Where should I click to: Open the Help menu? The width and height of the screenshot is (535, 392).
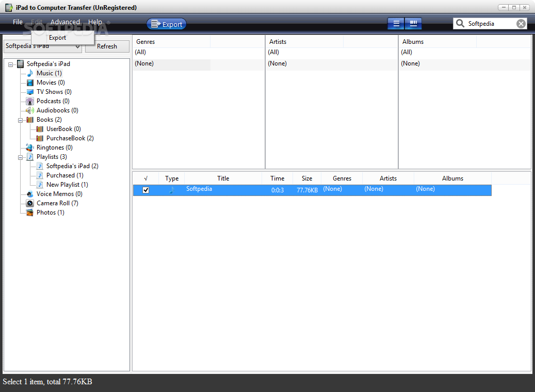click(x=95, y=22)
